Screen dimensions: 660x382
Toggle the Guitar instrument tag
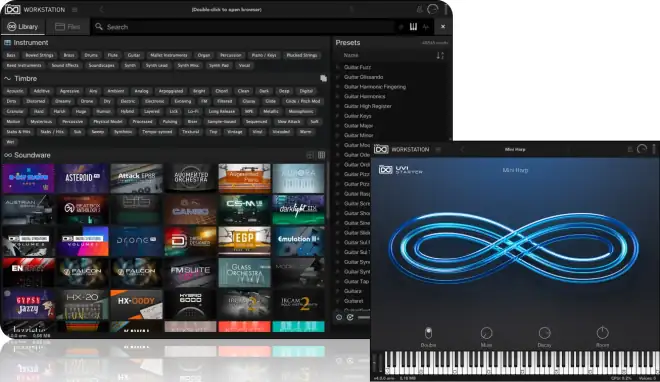(134, 55)
